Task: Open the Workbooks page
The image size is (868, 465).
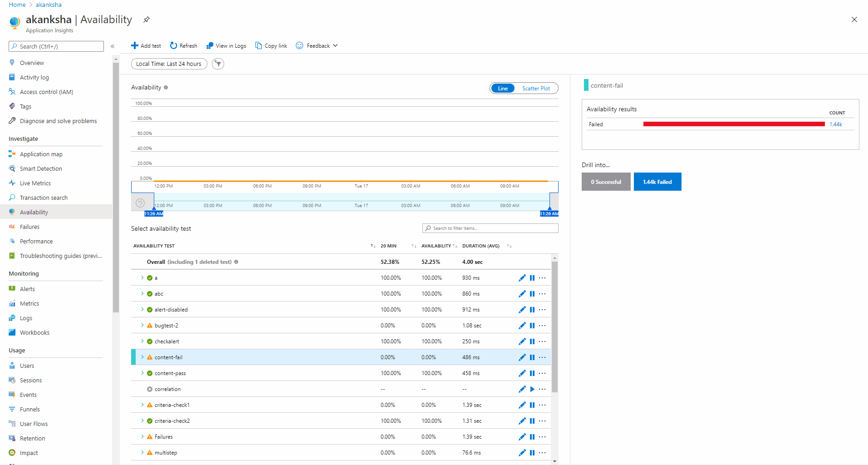Action: click(34, 332)
